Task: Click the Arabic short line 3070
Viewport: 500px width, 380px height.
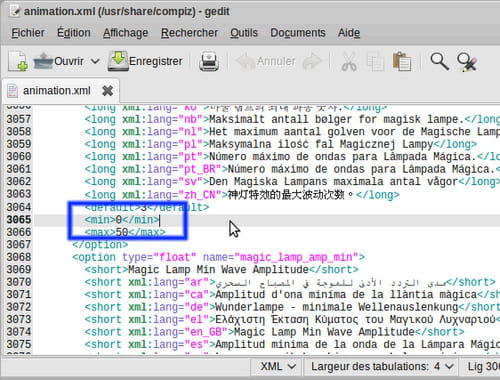Action: [290, 282]
